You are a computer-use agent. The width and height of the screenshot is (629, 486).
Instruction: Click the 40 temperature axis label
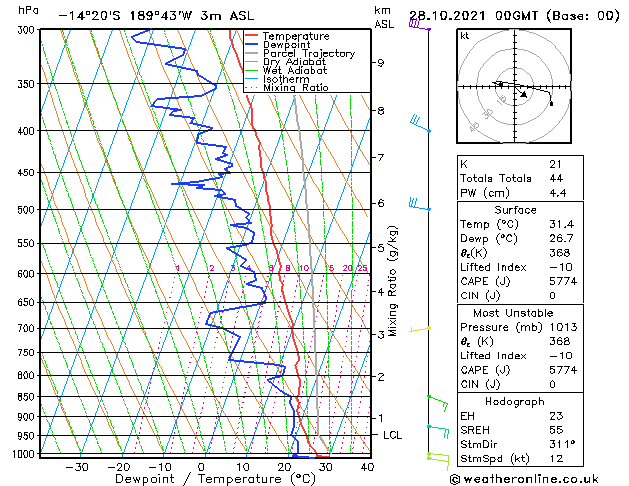tap(367, 467)
